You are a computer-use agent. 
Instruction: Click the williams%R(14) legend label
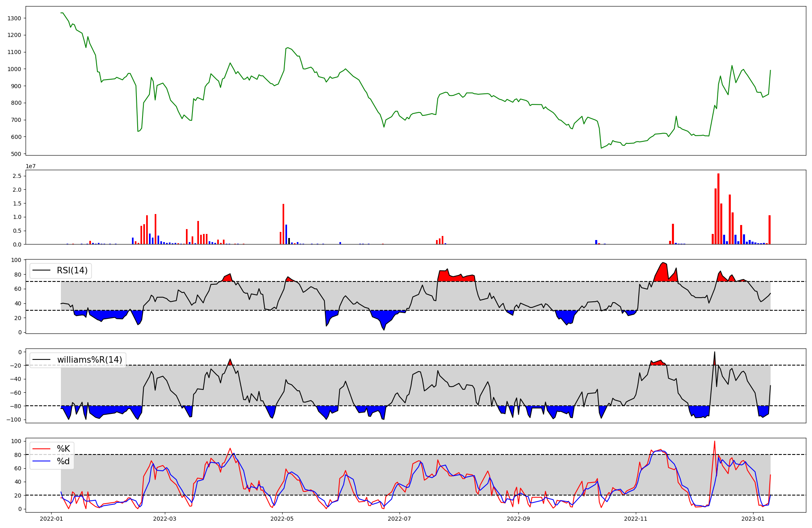point(89,360)
